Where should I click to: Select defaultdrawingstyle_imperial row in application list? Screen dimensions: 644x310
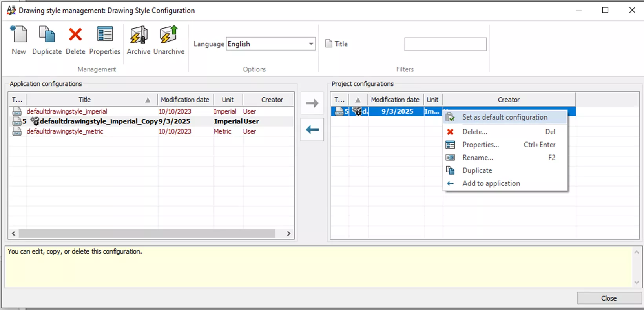[x=67, y=112]
